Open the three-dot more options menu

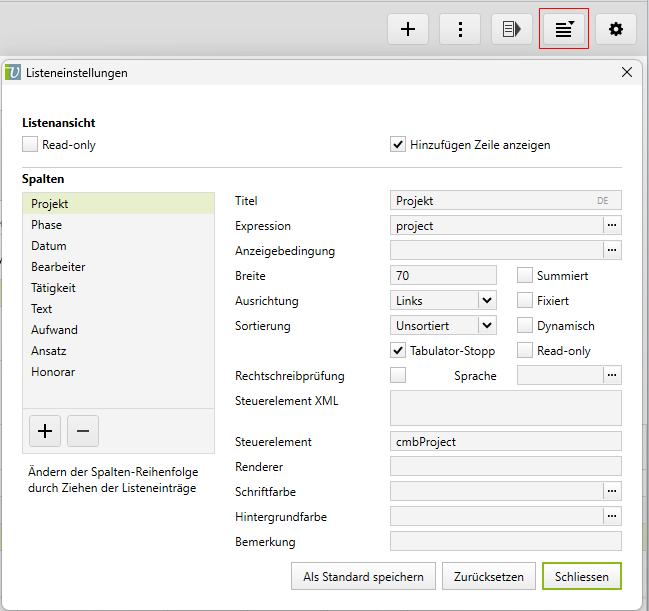point(460,29)
